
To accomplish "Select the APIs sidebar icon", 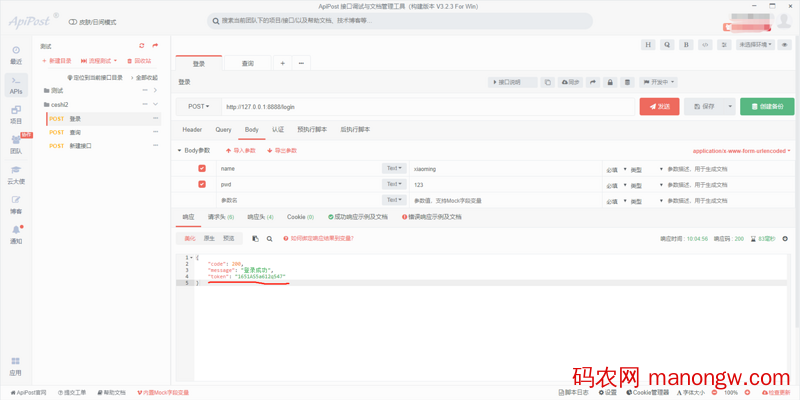I will pos(16,85).
